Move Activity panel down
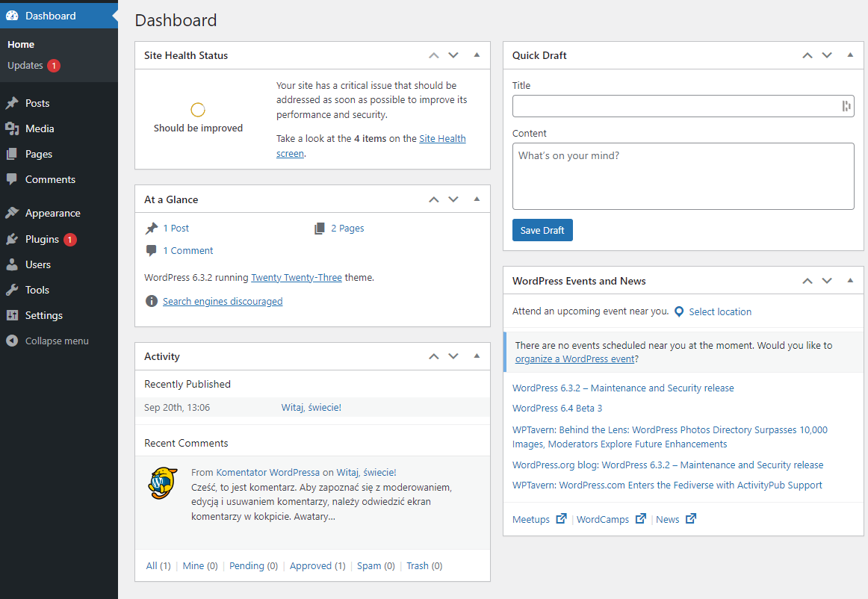 coord(453,356)
